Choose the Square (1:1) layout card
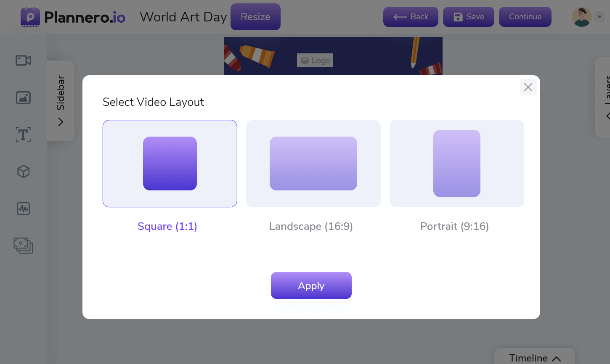610x364 pixels. [x=170, y=164]
